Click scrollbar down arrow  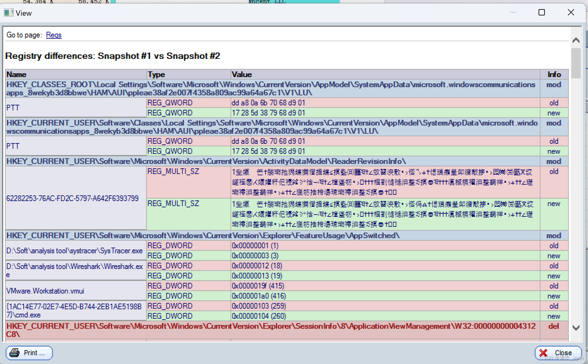(x=576, y=328)
